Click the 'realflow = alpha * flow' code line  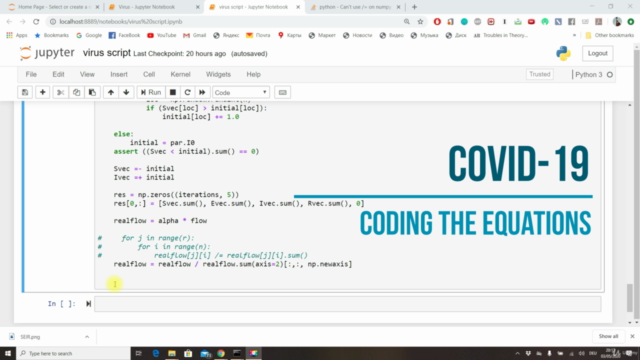(160, 221)
